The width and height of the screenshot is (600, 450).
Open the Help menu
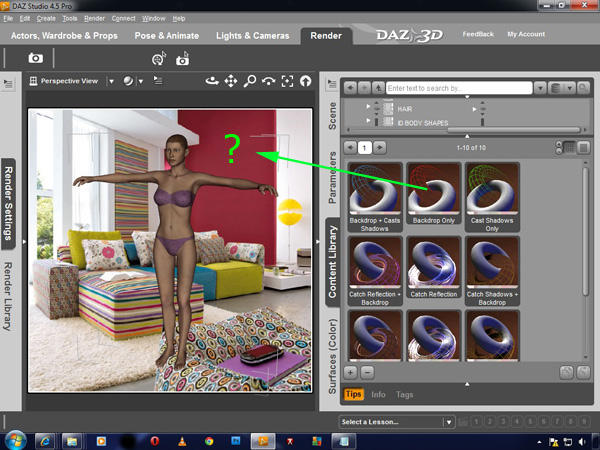click(x=179, y=18)
